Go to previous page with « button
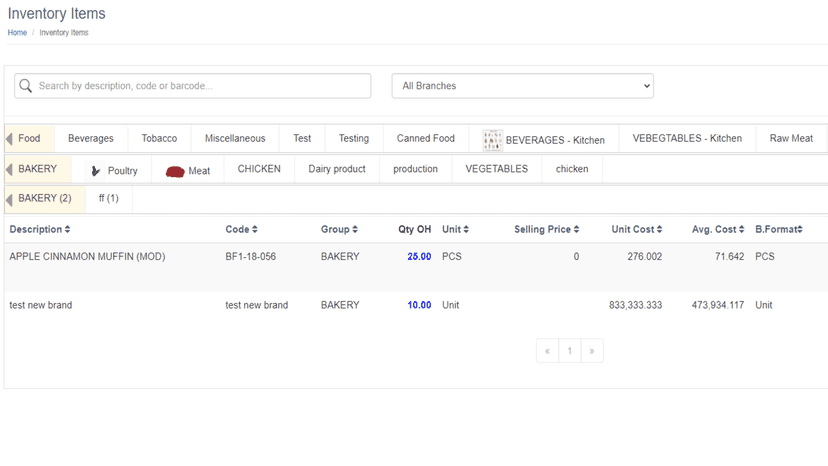The height and width of the screenshot is (466, 828). [548, 351]
